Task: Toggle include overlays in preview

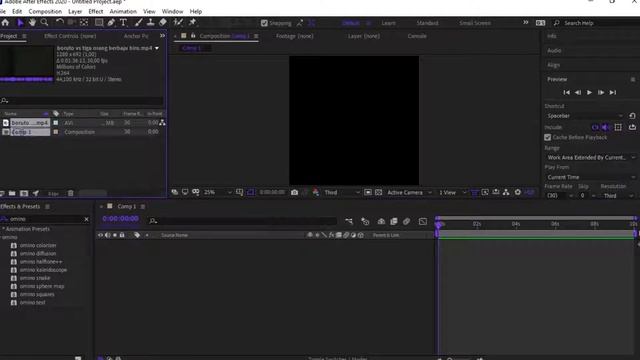Action: click(x=618, y=127)
